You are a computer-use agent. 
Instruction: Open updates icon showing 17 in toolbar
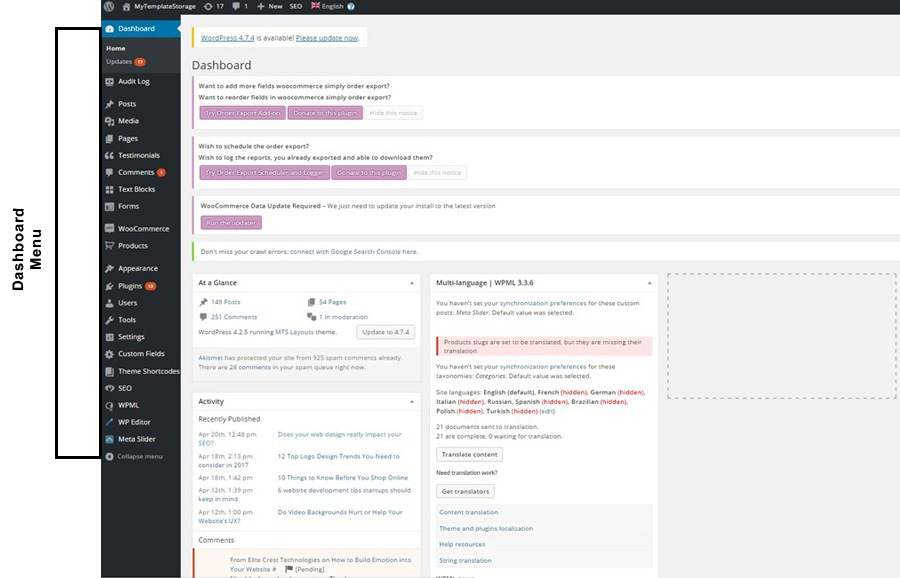coord(207,6)
